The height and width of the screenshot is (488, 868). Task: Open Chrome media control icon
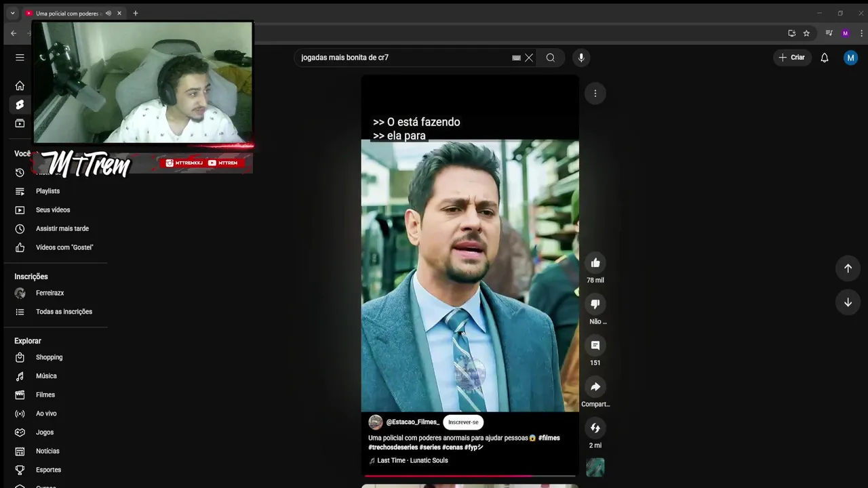tap(829, 33)
